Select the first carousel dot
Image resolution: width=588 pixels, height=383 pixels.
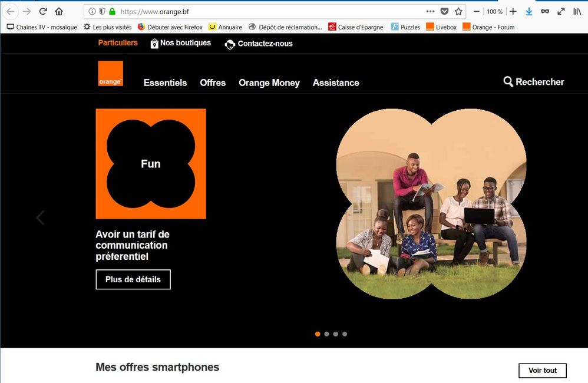pyautogui.click(x=318, y=334)
